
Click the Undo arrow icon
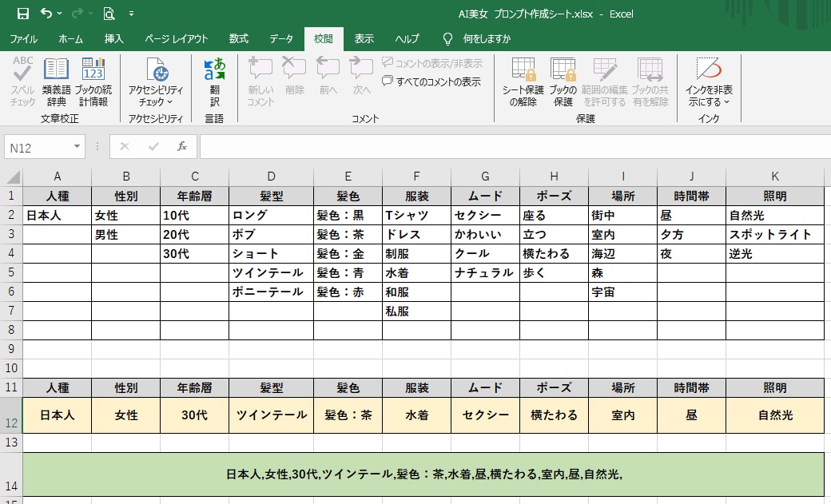(46, 14)
